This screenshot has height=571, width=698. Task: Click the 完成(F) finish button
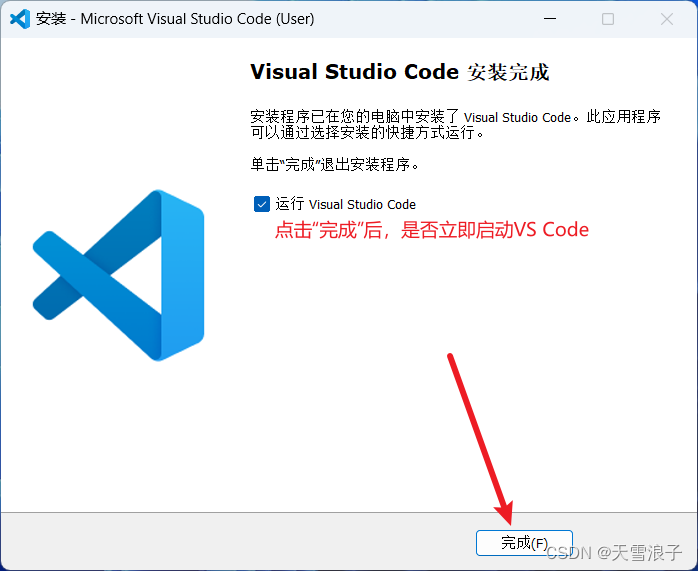click(x=524, y=543)
